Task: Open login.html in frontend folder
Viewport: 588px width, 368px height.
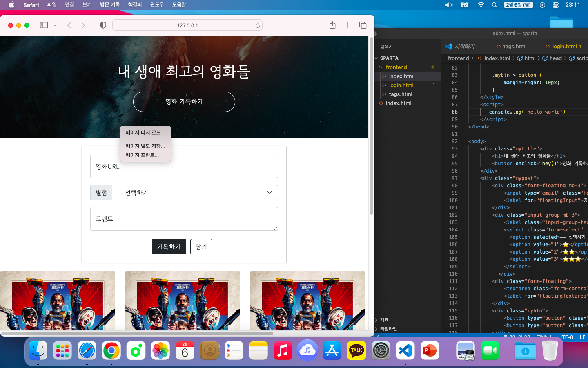Action: tap(401, 85)
